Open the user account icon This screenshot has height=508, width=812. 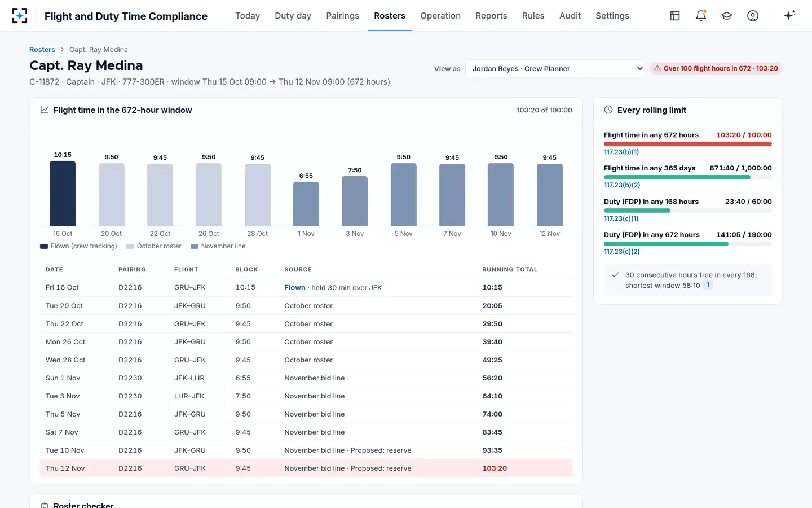[x=753, y=16]
